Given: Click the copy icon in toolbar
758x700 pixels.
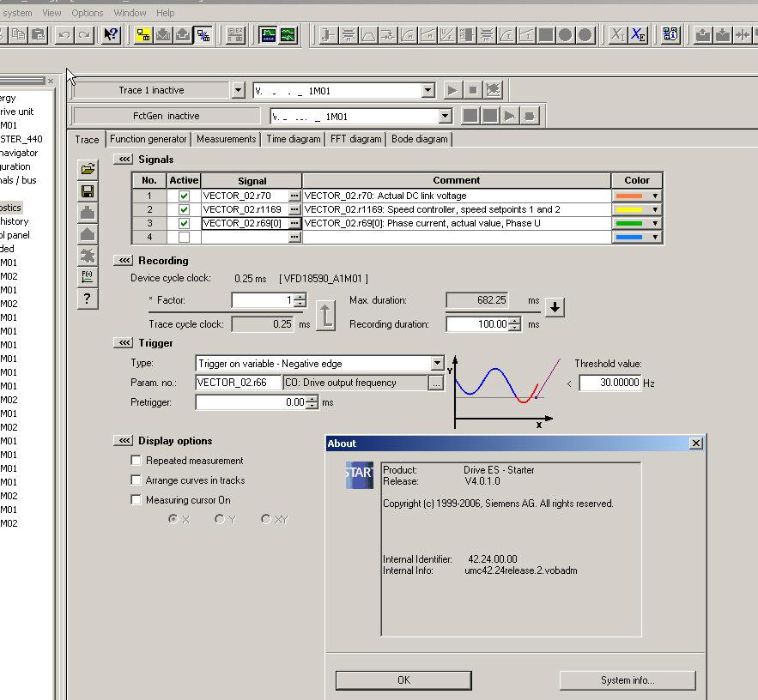Looking at the screenshot, I should (x=18, y=35).
